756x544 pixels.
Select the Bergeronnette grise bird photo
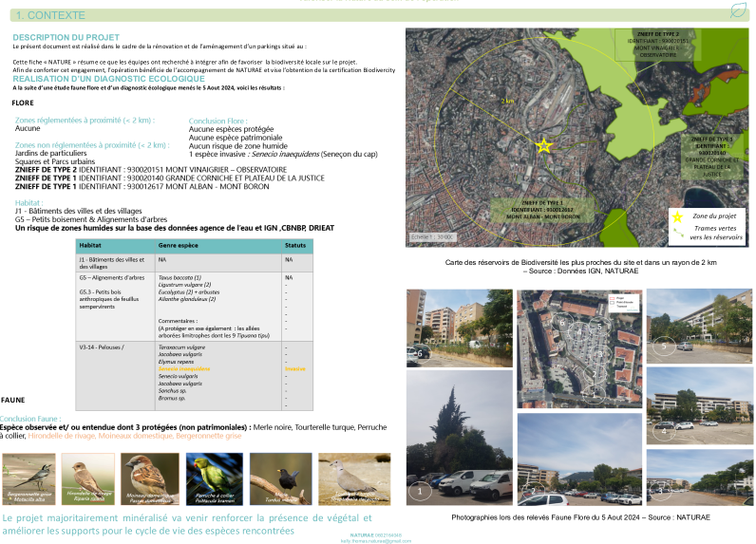pyautogui.click(x=28, y=478)
